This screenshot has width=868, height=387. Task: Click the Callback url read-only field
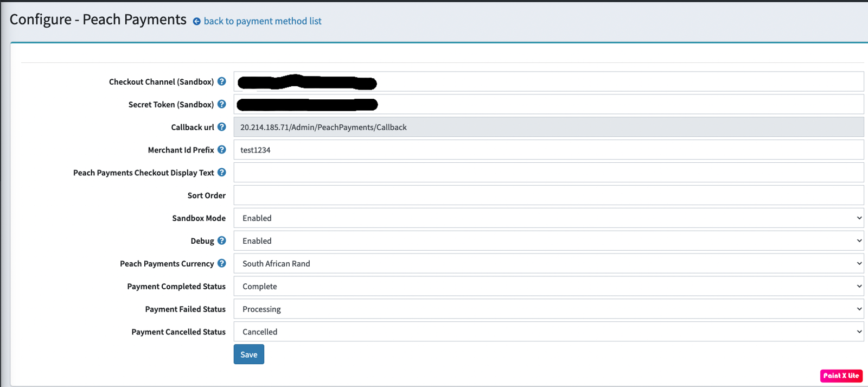pyautogui.click(x=548, y=127)
